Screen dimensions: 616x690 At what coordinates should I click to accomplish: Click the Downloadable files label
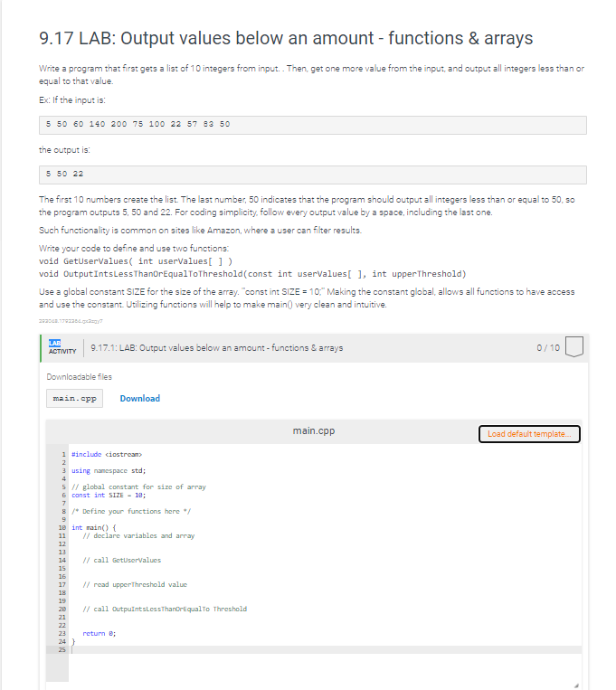80,377
